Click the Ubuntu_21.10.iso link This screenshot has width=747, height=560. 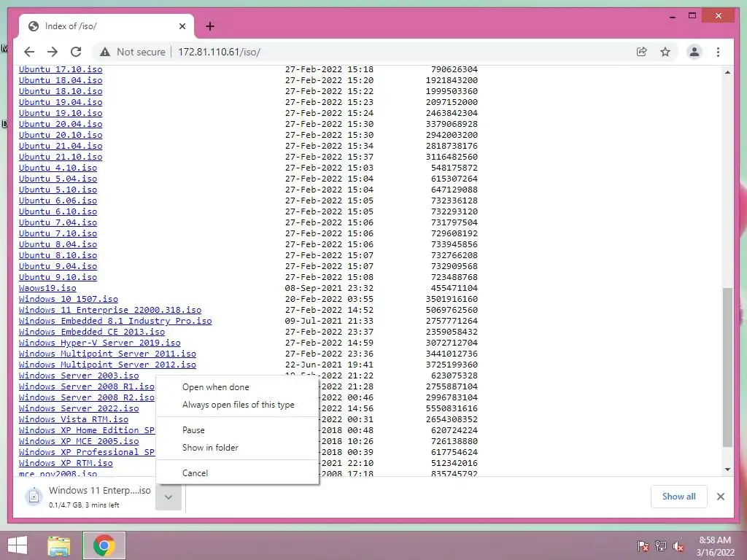pyautogui.click(x=61, y=157)
